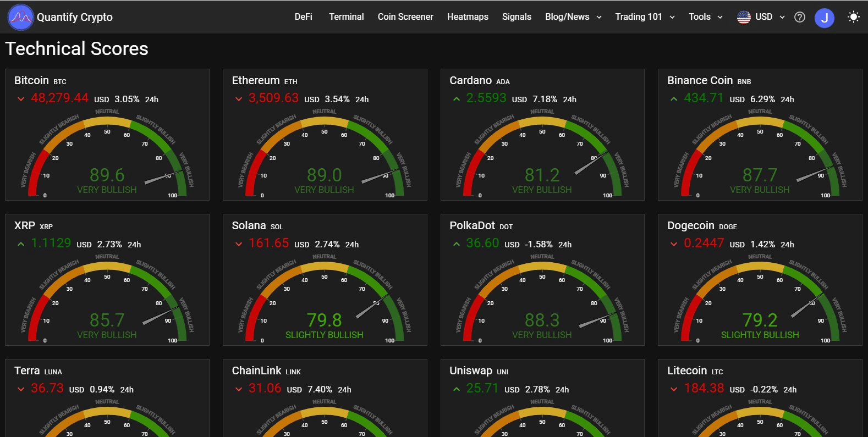The height and width of the screenshot is (437, 868).
Task: Click the ChainLink price down arrow icon
Action: [239, 389]
